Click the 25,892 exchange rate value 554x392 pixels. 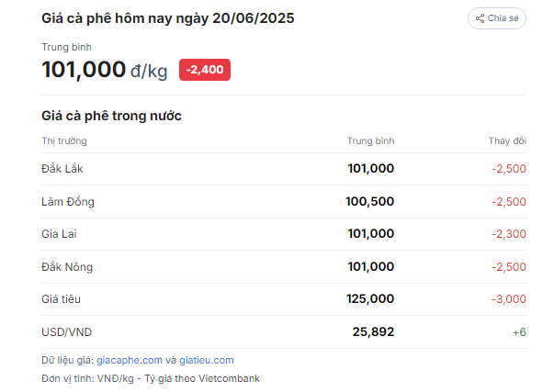click(x=373, y=332)
